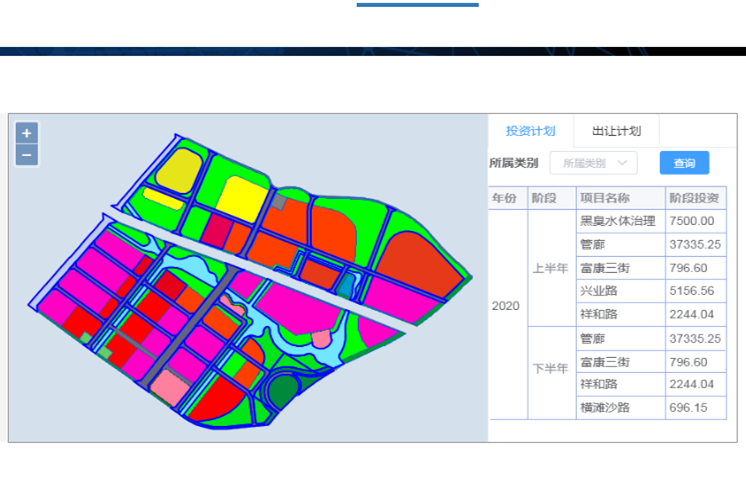Select the 696.15 investment value

(696, 408)
